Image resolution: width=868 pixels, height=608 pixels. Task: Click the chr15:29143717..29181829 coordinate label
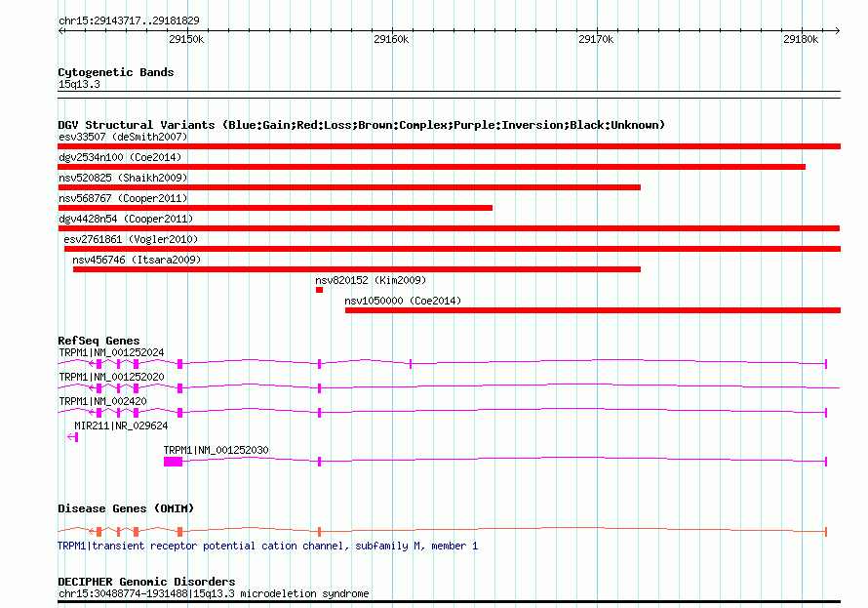(x=129, y=20)
